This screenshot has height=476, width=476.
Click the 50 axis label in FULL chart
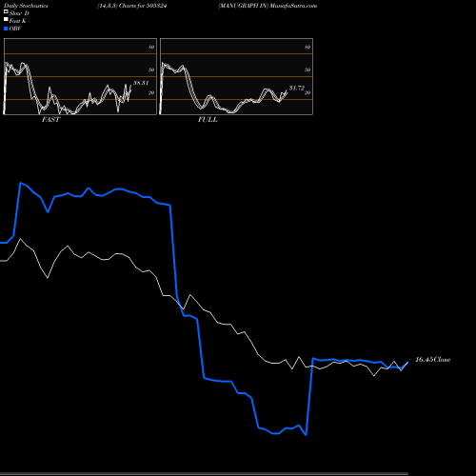click(x=307, y=69)
